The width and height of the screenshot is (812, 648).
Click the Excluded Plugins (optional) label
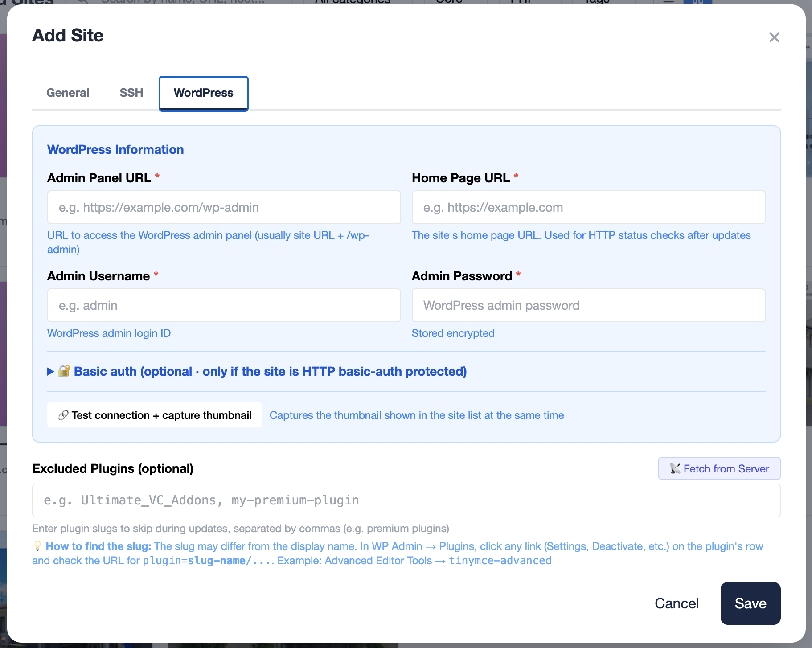tap(113, 468)
